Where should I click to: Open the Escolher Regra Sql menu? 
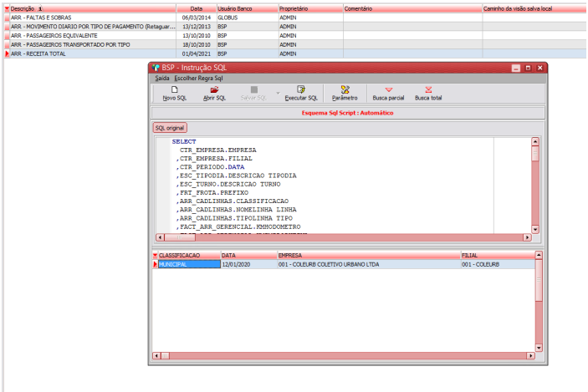(198, 78)
